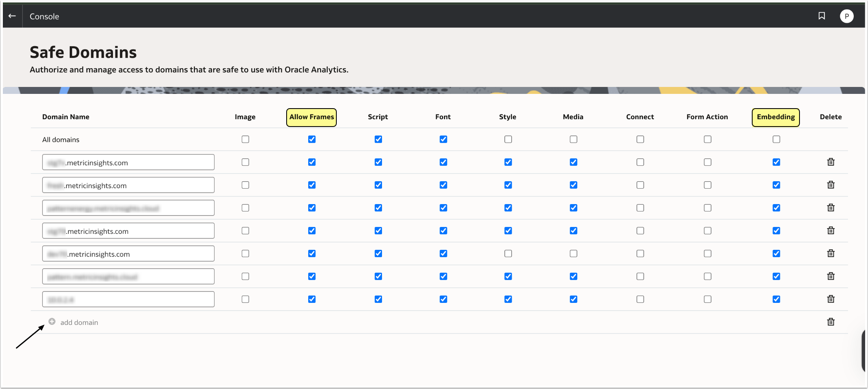Delete the second metricinsights.com domain row
868x389 pixels.
(830, 185)
